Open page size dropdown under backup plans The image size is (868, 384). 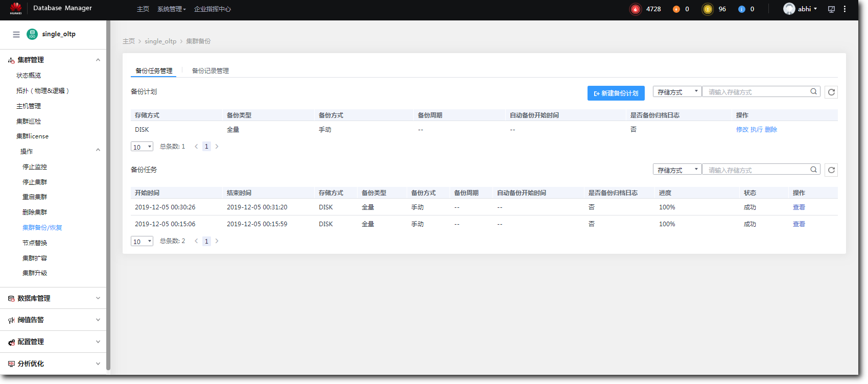coord(142,147)
